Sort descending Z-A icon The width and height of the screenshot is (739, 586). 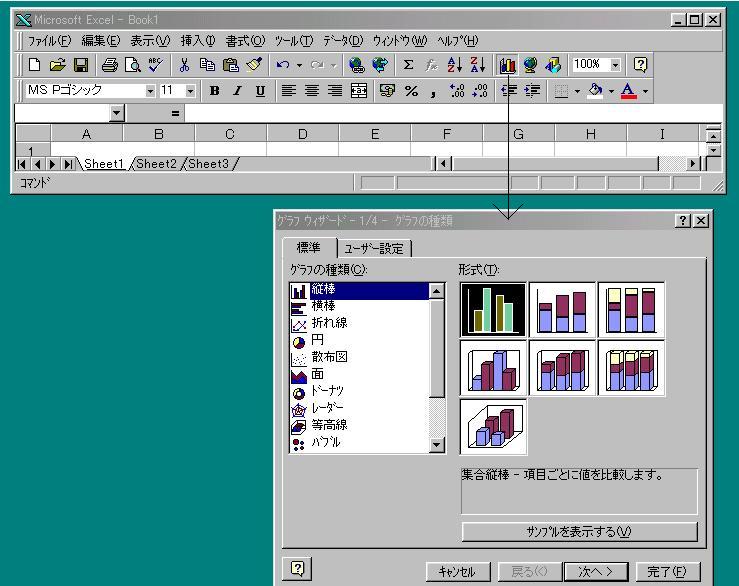[x=478, y=65]
